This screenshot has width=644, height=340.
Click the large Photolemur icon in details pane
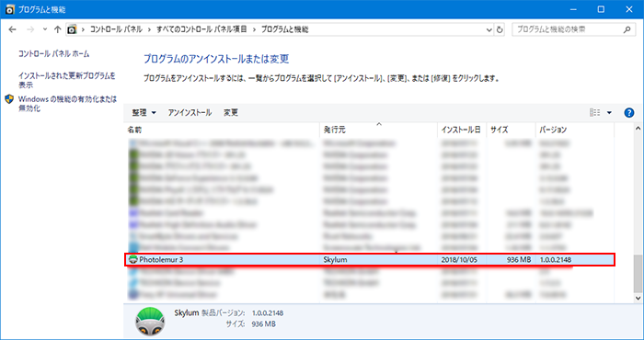[x=150, y=321]
